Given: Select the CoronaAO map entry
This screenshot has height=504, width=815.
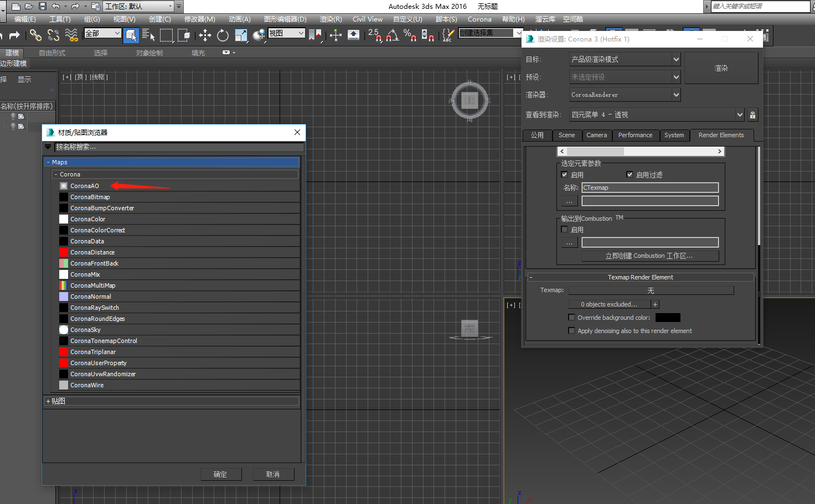Looking at the screenshot, I should click(179, 186).
